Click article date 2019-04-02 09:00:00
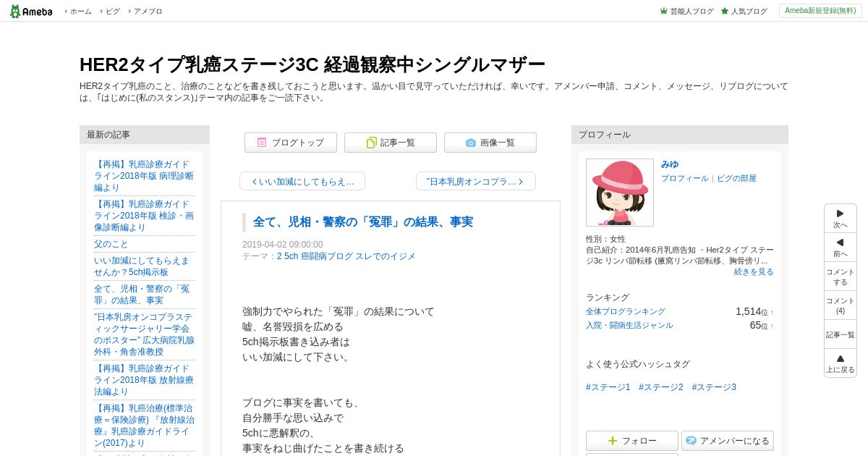Viewport: 868px width, 456px height. (x=283, y=245)
